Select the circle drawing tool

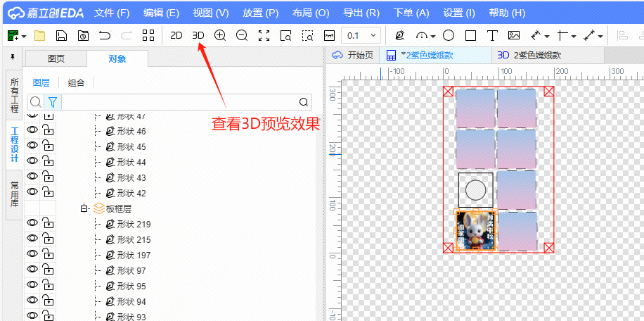click(x=448, y=35)
